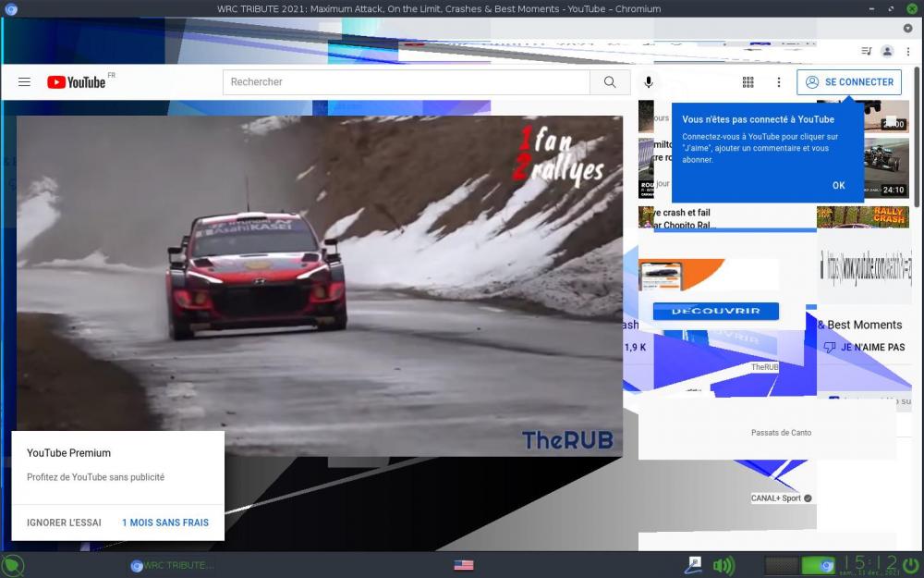Click the SE CONNECTER sign-in button
Screen dimensions: 924x578
coord(849,82)
